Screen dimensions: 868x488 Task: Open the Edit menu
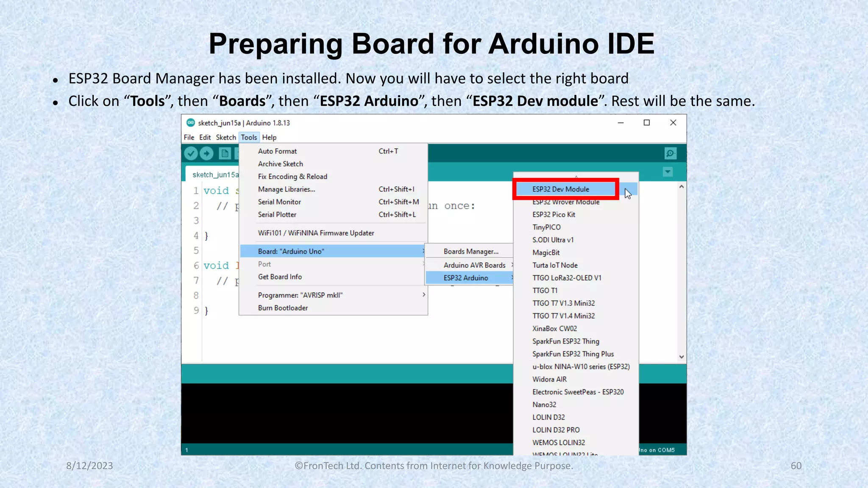click(205, 137)
